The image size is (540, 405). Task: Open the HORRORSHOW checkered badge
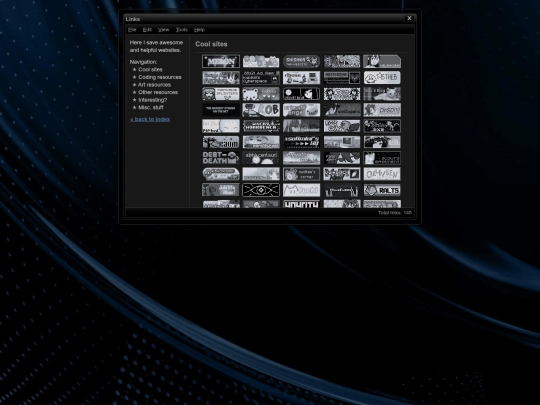point(261,126)
